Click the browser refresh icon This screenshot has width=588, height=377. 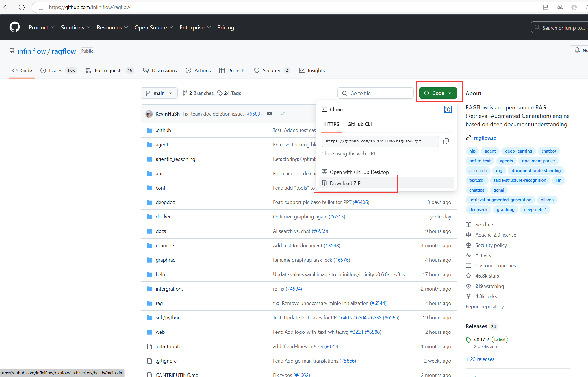(22, 7)
